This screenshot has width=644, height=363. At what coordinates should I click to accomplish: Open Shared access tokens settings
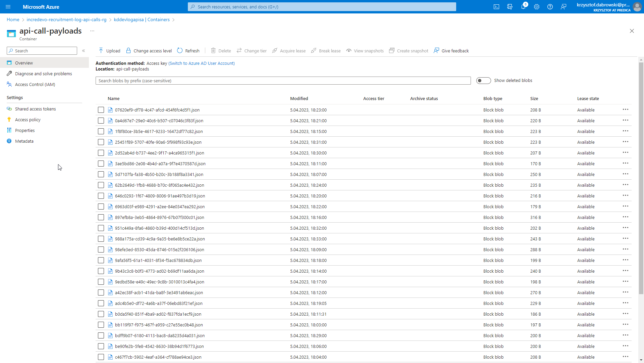tap(35, 109)
